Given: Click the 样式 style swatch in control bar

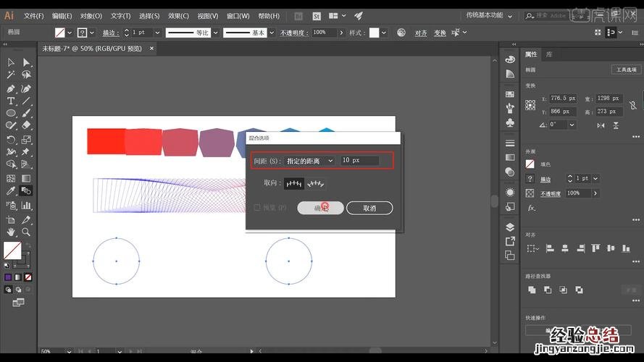Looking at the screenshot, I should pyautogui.click(x=375, y=33).
